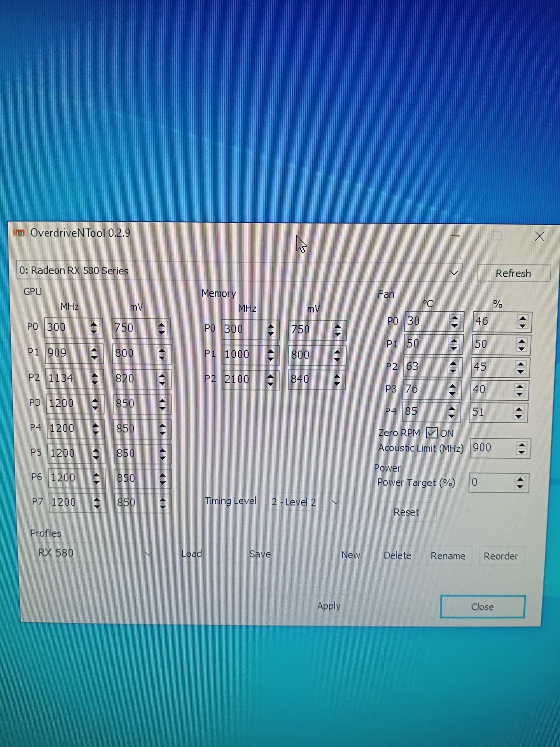Click Fan P1 temperature spinner arrows
Screen dimensions: 560x747
(454, 344)
